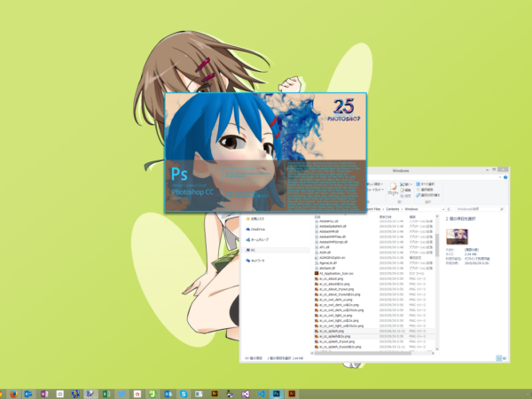Open the address bar history dropdown

pos(443,209)
